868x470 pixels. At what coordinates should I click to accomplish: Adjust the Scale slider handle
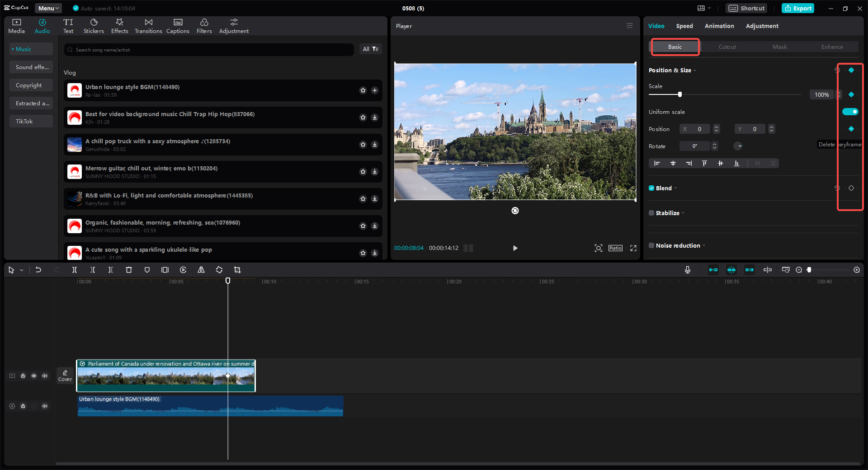tap(680, 94)
